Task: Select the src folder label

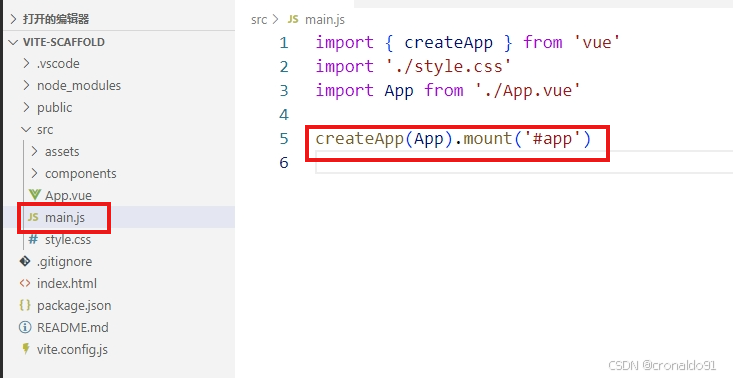Action: pos(45,129)
